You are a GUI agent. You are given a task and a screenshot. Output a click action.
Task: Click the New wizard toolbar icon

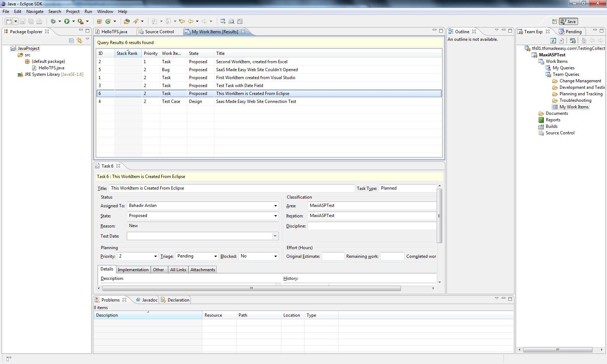coord(9,21)
